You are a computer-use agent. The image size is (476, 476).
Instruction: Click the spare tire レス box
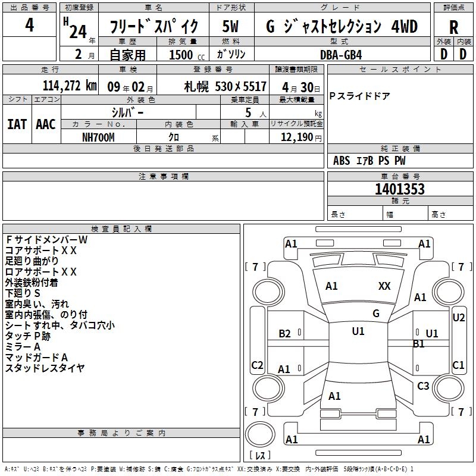point(259,455)
